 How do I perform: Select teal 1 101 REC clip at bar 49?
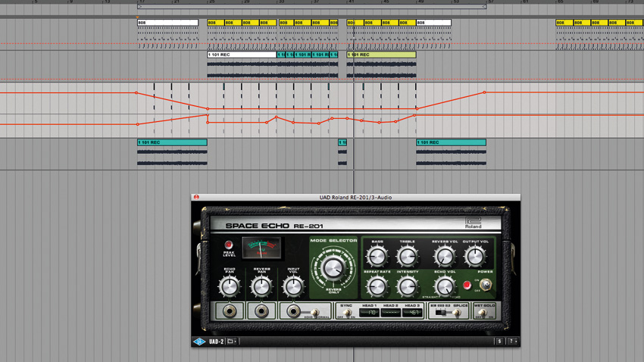coord(451,142)
